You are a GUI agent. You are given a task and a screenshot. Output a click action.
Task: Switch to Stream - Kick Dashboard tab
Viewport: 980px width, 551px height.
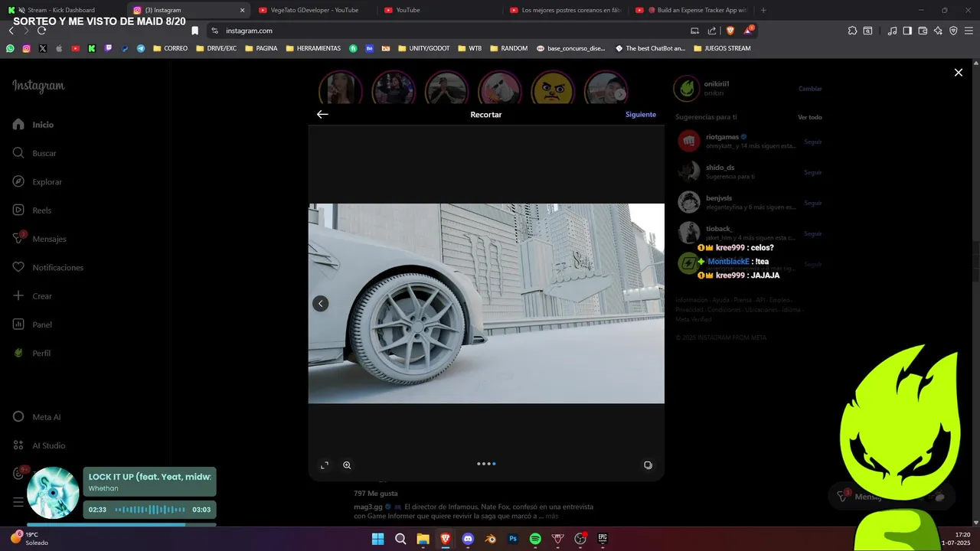[61, 10]
